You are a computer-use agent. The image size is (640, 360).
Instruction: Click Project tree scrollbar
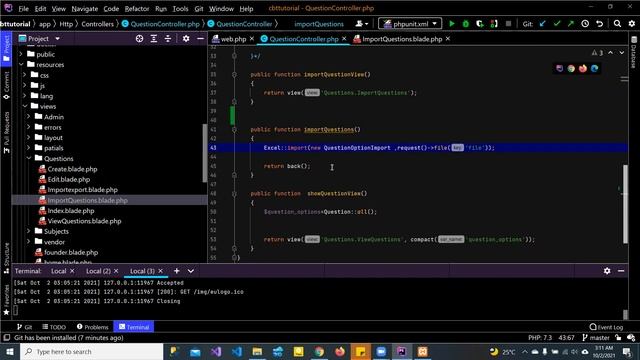coord(204,153)
